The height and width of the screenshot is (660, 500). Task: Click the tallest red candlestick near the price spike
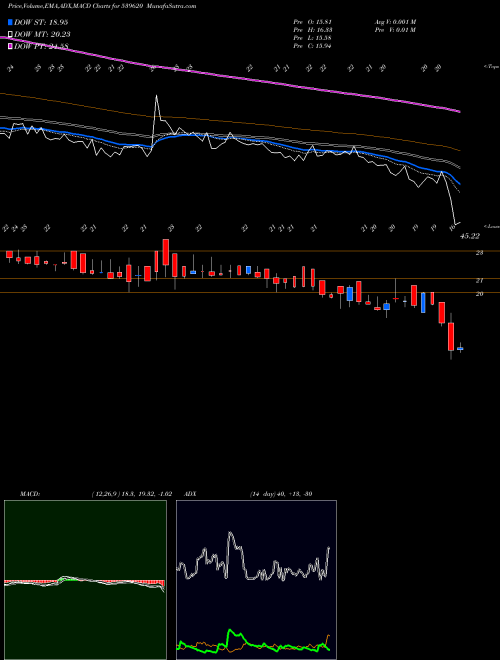pos(166,252)
